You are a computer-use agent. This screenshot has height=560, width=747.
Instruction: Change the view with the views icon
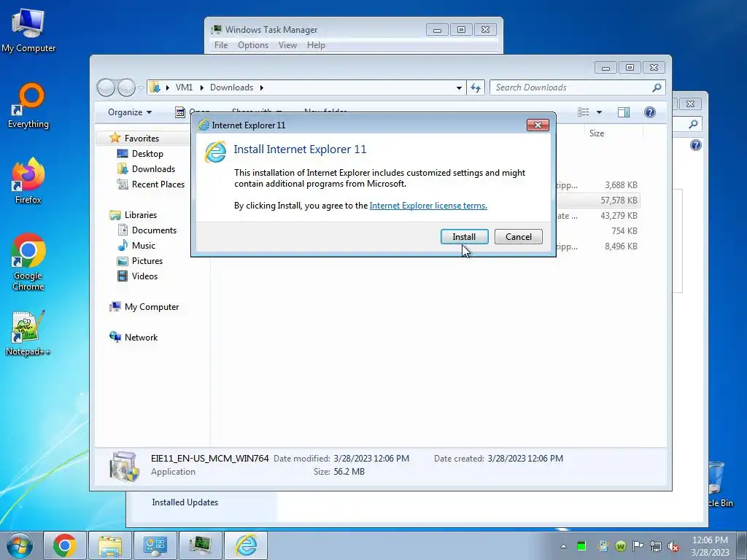pos(584,112)
